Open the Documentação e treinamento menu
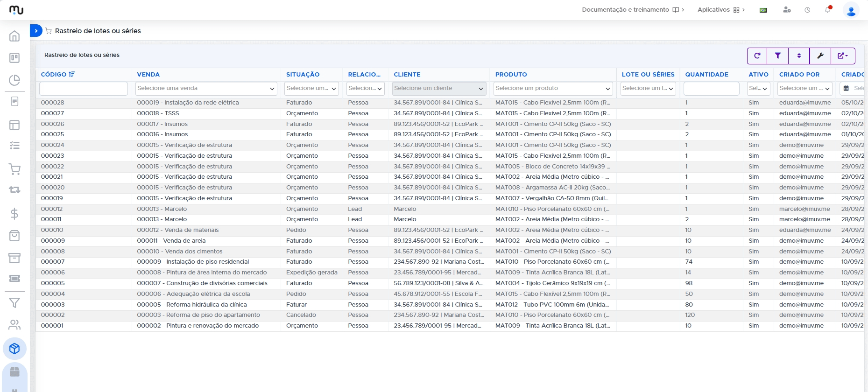The width and height of the screenshot is (868, 392). 633,10
